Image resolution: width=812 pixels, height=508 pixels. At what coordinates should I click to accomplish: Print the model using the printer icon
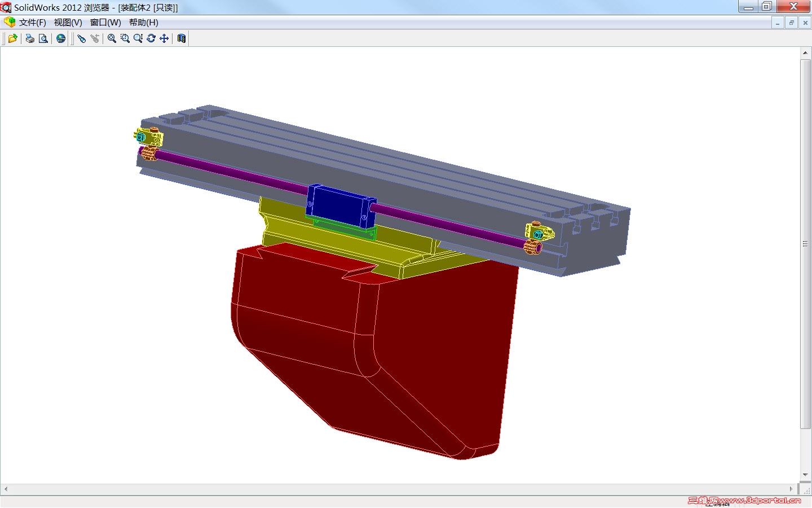[30, 38]
